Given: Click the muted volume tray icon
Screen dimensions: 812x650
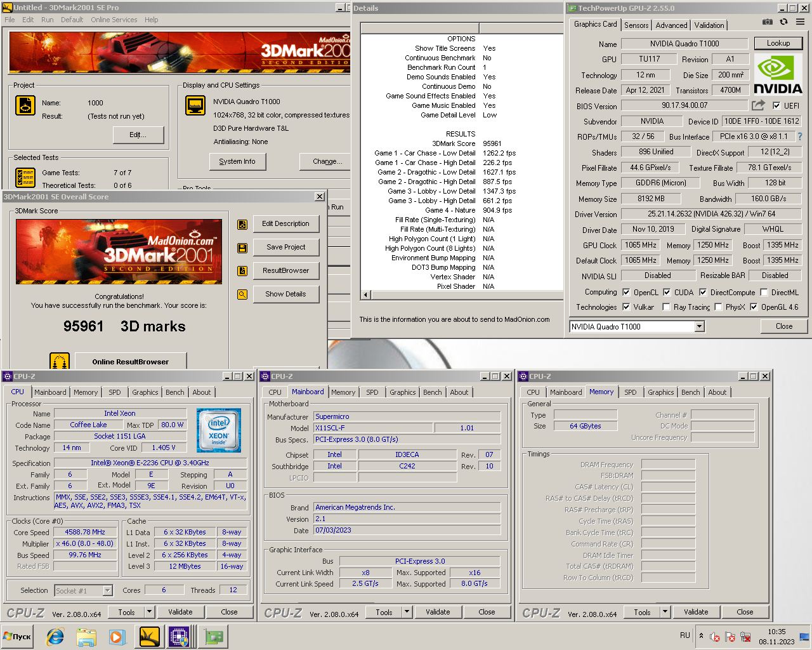Looking at the screenshot, I should coord(715,637).
